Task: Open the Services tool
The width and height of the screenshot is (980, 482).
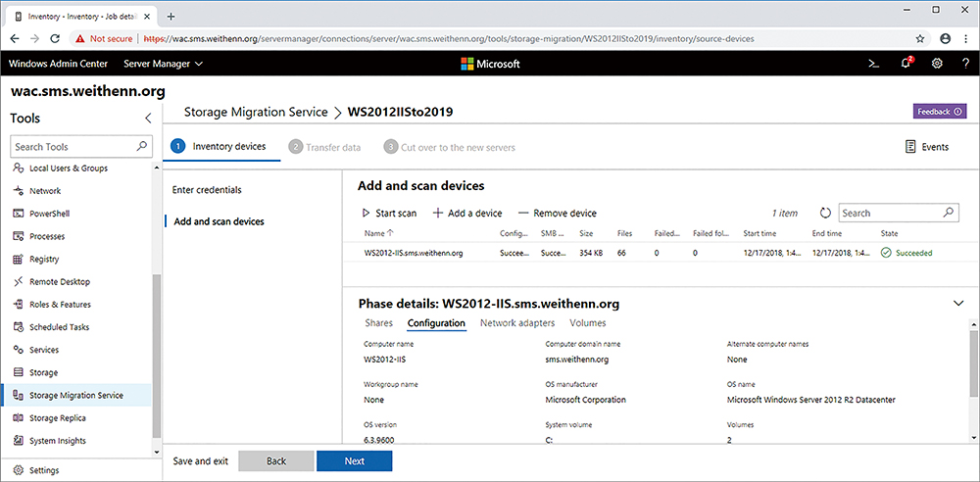Action: 44,350
